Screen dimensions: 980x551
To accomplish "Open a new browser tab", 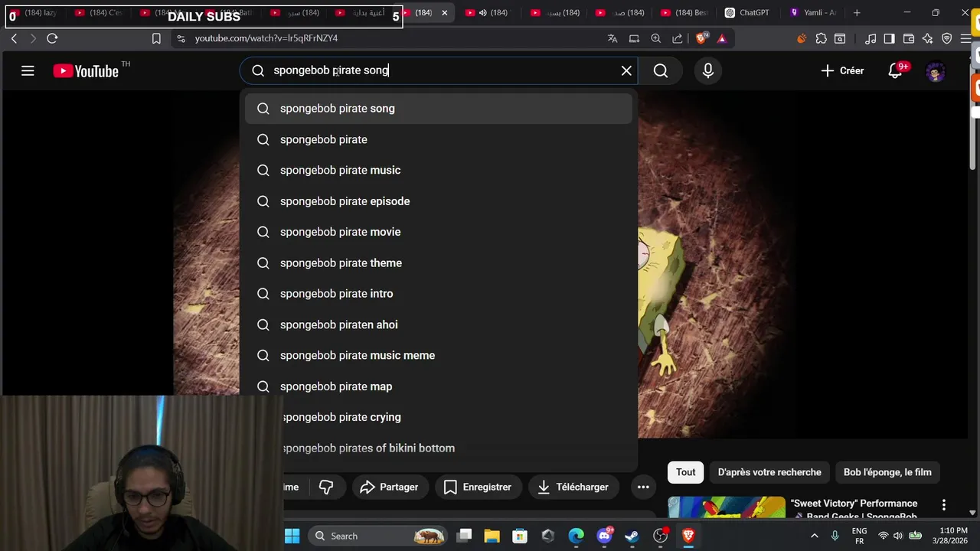I will (x=857, y=12).
